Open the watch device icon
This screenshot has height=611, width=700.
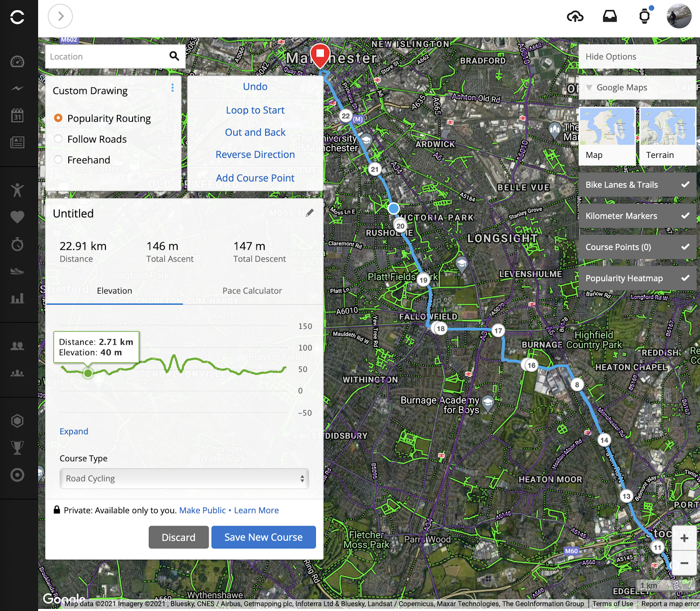(644, 16)
